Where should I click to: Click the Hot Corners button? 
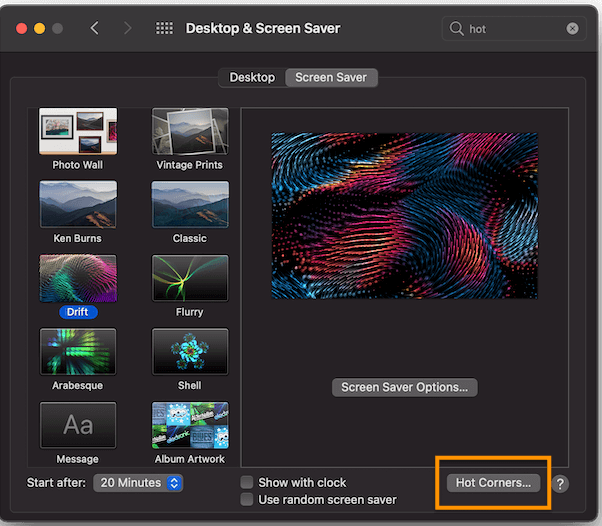click(x=493, y=483)
